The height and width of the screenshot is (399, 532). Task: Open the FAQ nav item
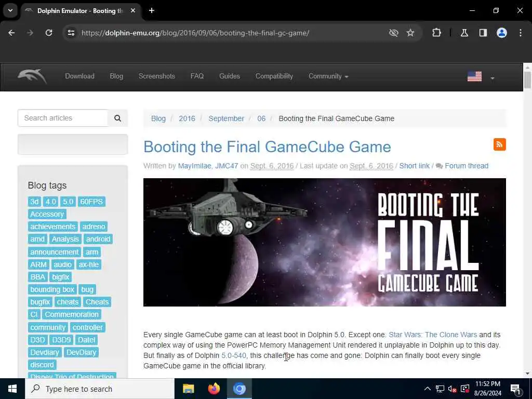coord(197,76)
